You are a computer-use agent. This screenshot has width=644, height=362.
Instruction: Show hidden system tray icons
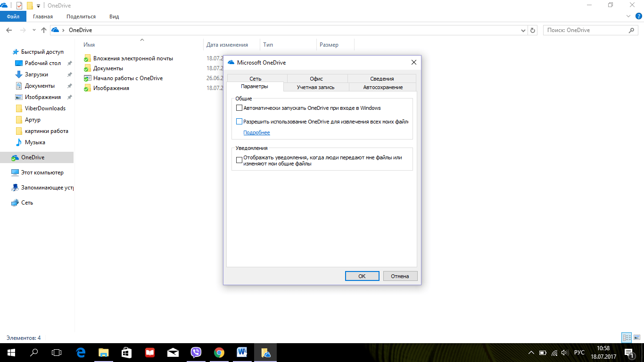tap(531, 353)
